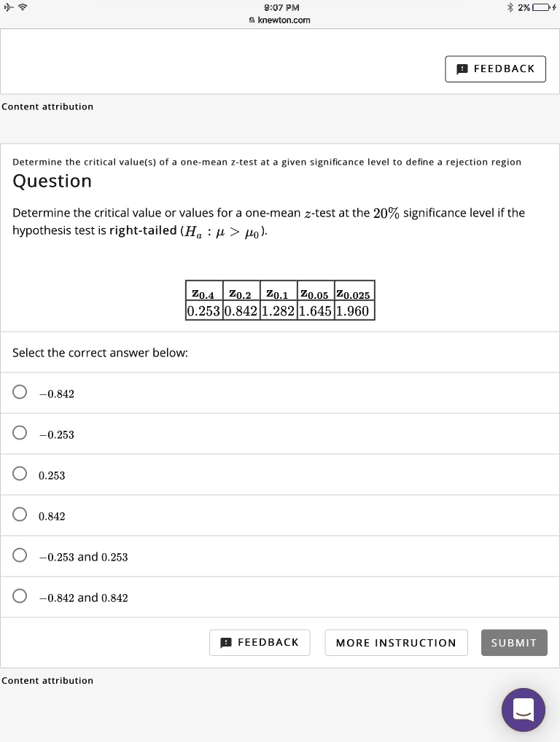
Task: Select the answer -0.842
Action: click(20, 391)
